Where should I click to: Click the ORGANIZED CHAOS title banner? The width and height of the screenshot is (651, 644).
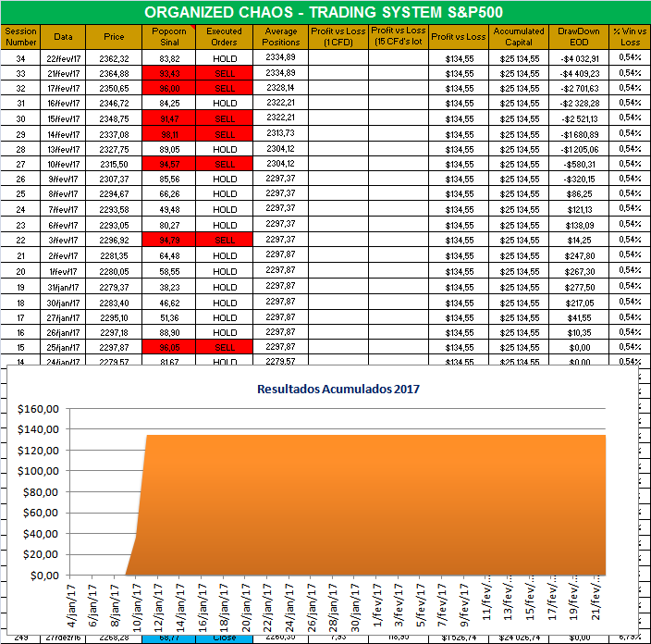(324, 12)
